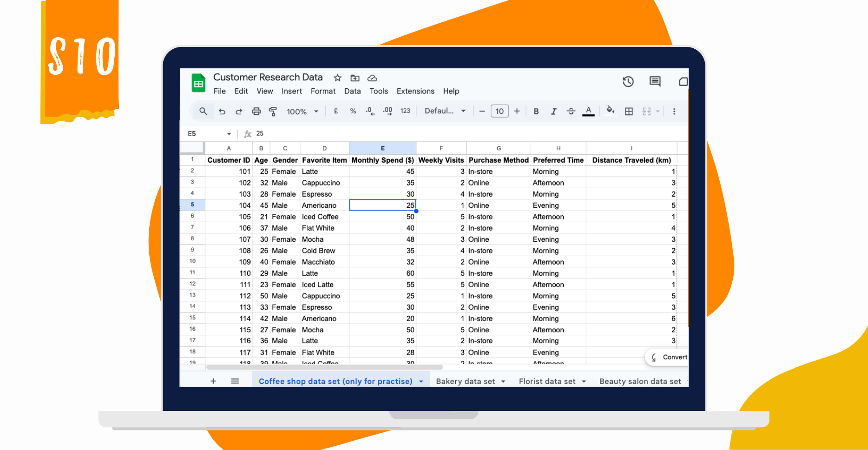Open the Default font dropdown
The width and height of the screenshot is (868, 450).
point(444,111)
